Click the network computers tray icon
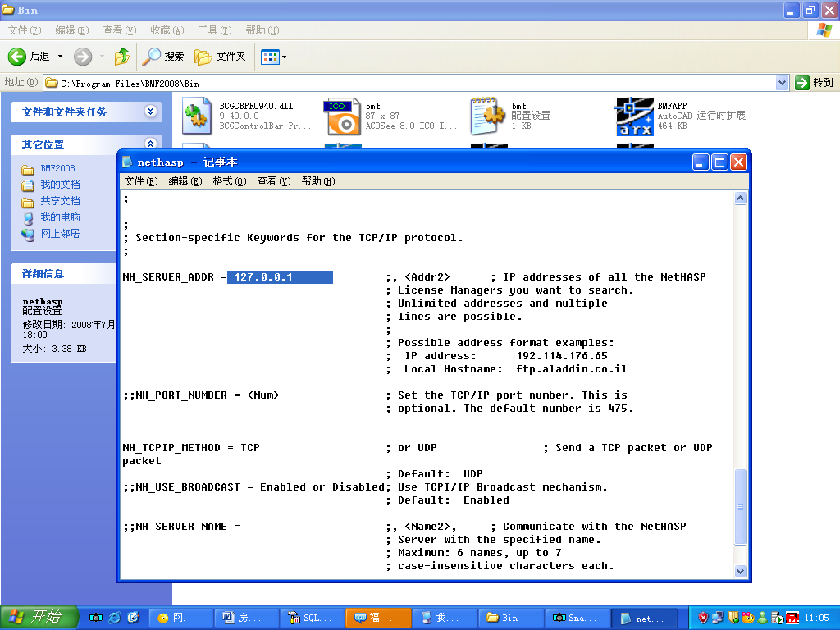This screenshot has height=630, width=840. point(717,618)
